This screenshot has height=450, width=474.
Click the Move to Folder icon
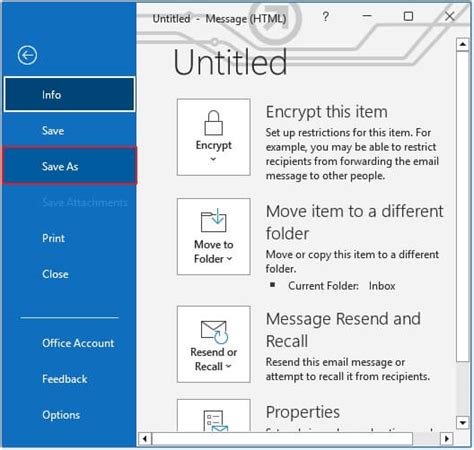[x=213, y=220]
